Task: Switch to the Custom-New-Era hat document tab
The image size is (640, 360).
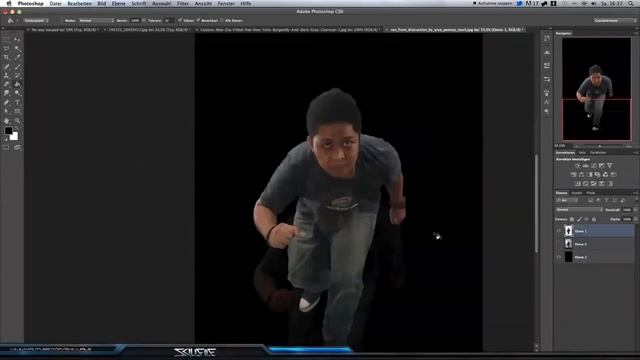Action: pos(288,30)
